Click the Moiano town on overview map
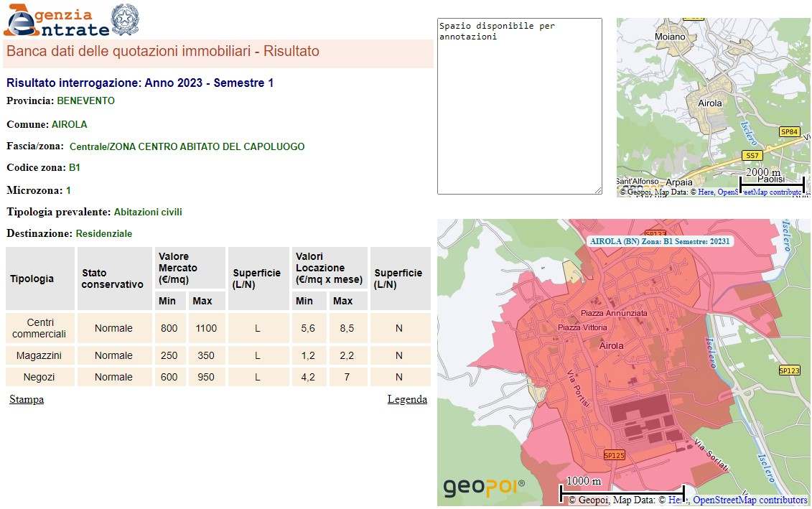Viewport: 812px width, 509px height. [x=671, y=37]
